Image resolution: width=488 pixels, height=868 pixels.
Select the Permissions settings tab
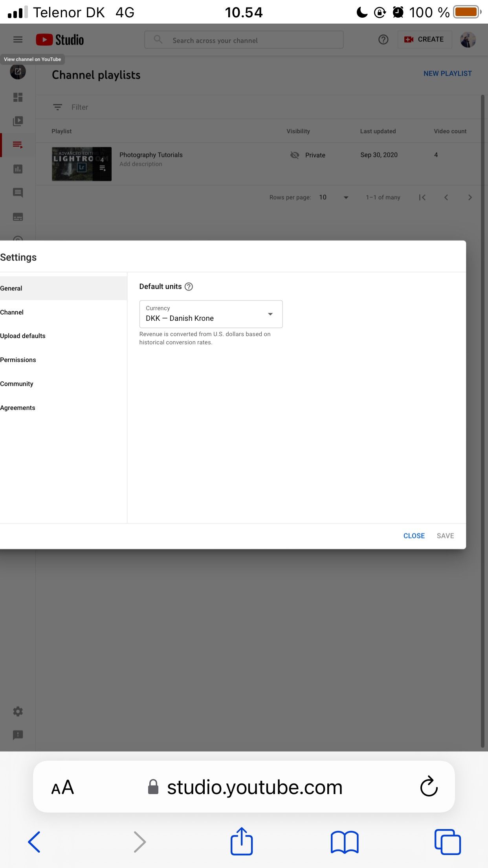(63, 360)
